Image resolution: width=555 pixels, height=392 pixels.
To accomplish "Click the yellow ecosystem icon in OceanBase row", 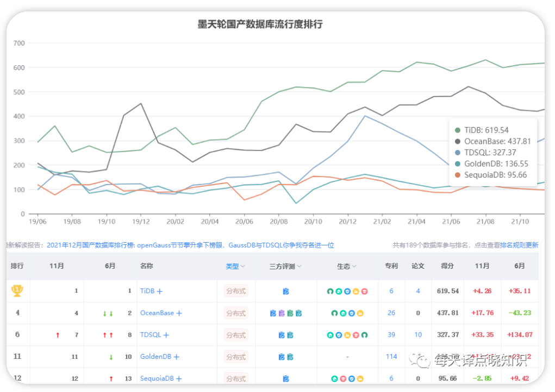I will [x=360, y=313].
